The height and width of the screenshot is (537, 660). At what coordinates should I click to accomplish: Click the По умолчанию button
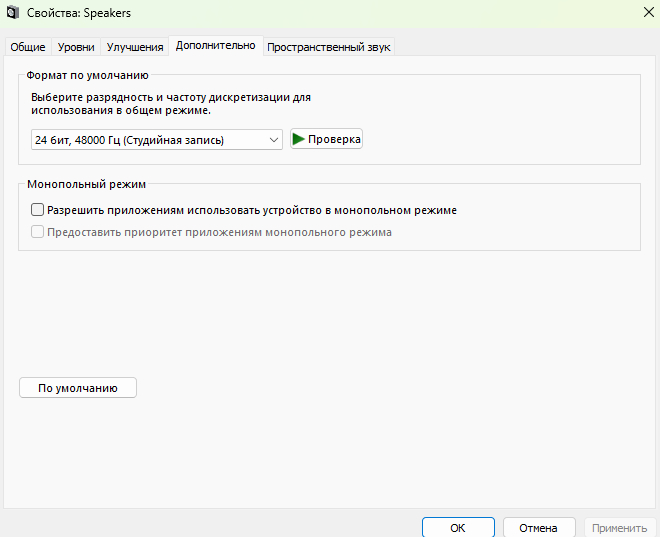tap(78, 388)
